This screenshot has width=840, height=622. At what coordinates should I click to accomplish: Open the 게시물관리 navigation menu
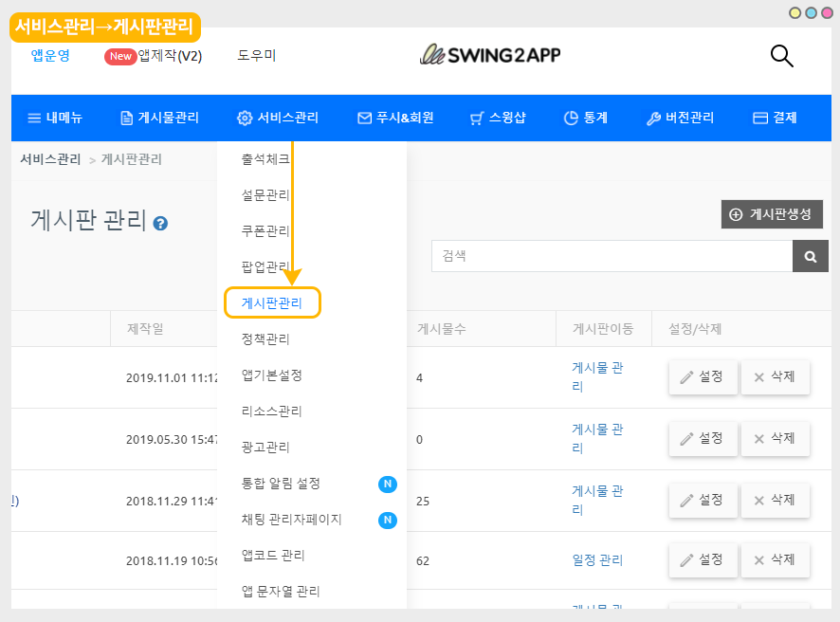click(159, 119)
